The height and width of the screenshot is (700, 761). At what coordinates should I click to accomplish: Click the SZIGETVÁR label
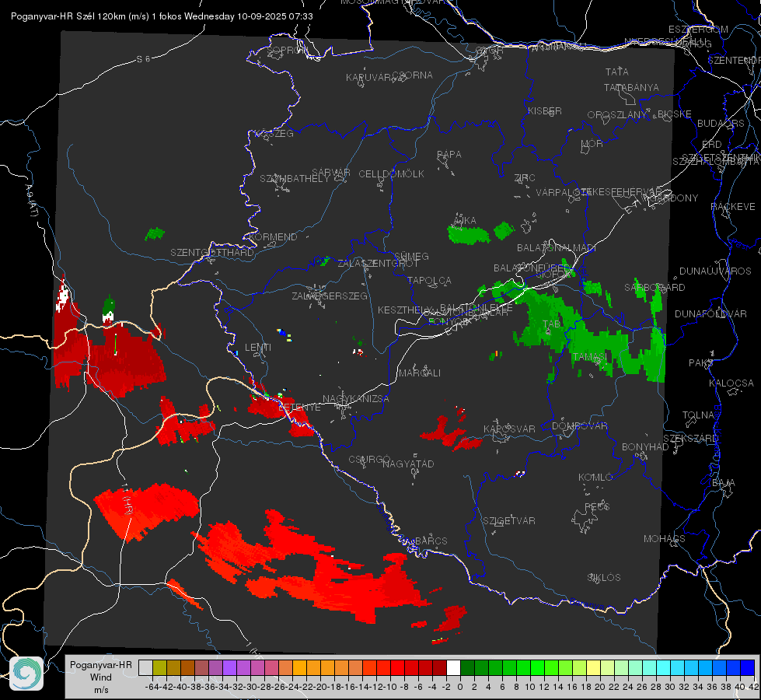pos(508,520)
